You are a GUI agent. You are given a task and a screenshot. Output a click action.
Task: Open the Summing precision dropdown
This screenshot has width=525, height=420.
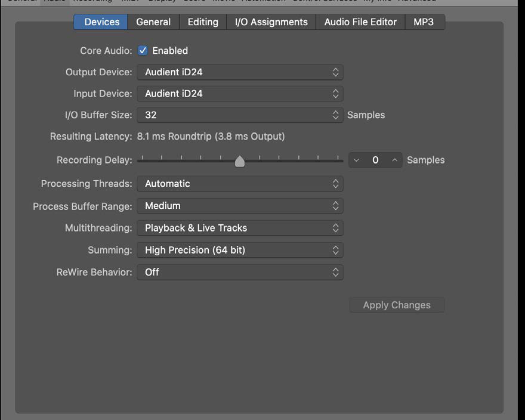click(x=240, y=250)
